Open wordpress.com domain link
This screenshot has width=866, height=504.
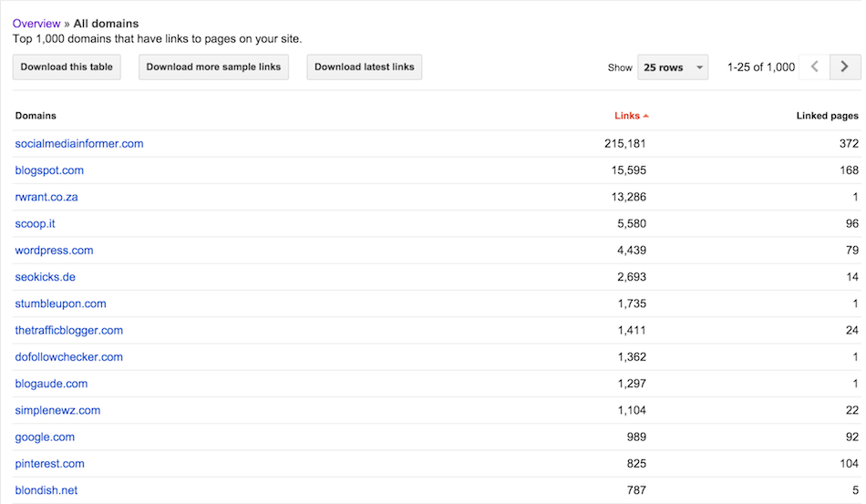coord(54,250)
